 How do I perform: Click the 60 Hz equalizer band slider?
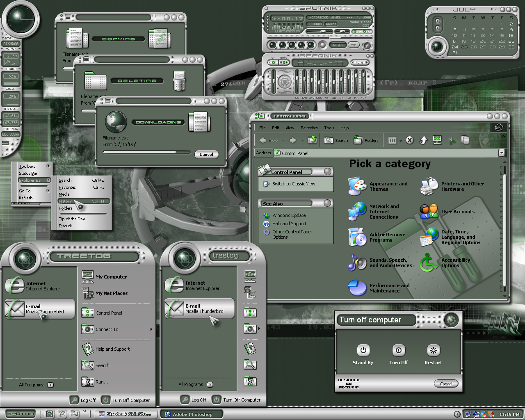[297, 82]
